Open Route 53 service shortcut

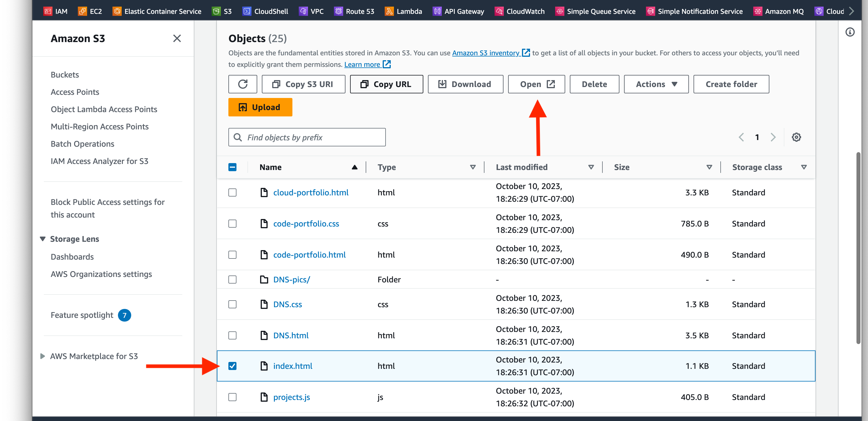coord(354,11)
